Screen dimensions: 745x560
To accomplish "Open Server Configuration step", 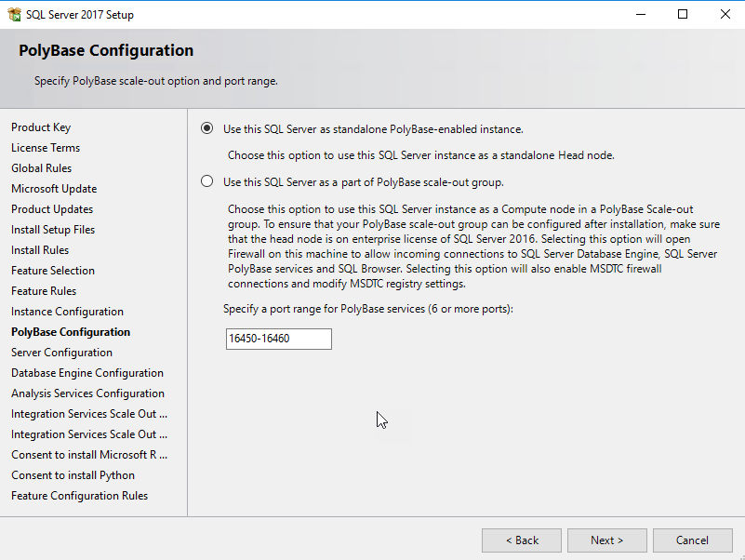I will 61,353.
